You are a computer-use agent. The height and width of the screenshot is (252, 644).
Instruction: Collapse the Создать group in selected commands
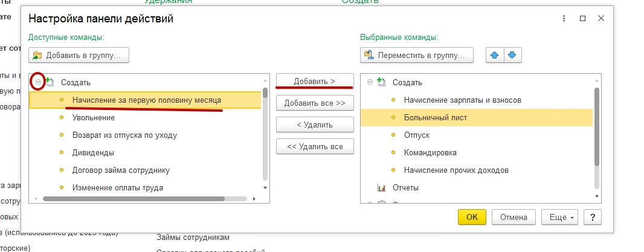point(370,82)
